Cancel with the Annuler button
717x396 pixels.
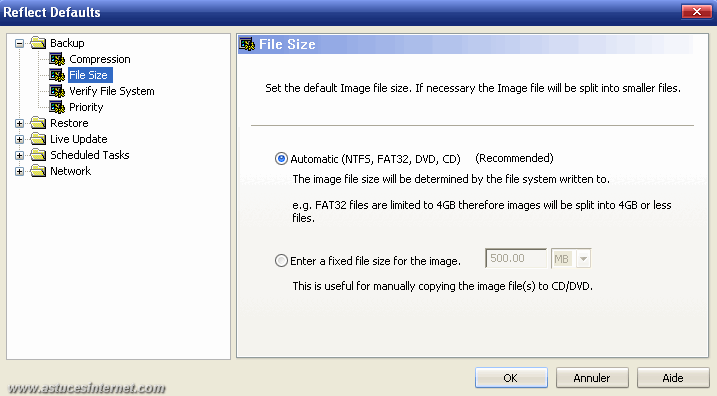pyautogui.click(x=592, y=378)
